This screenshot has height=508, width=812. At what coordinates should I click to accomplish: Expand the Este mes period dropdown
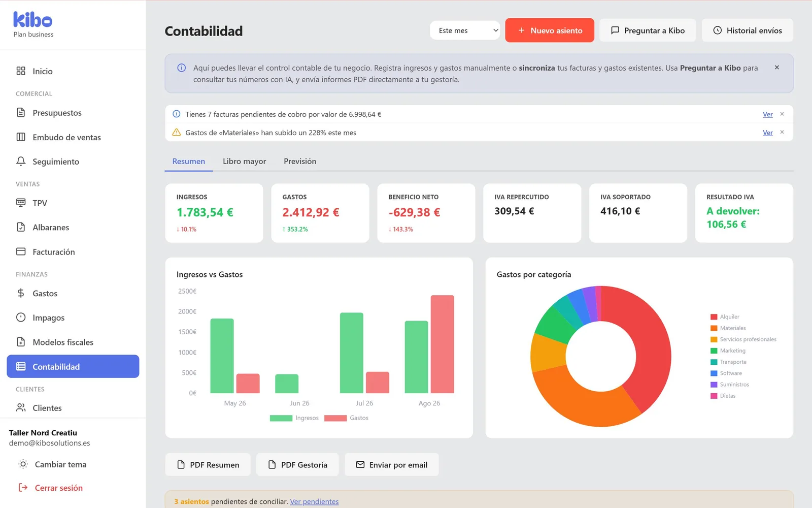(x=465, y=30)
